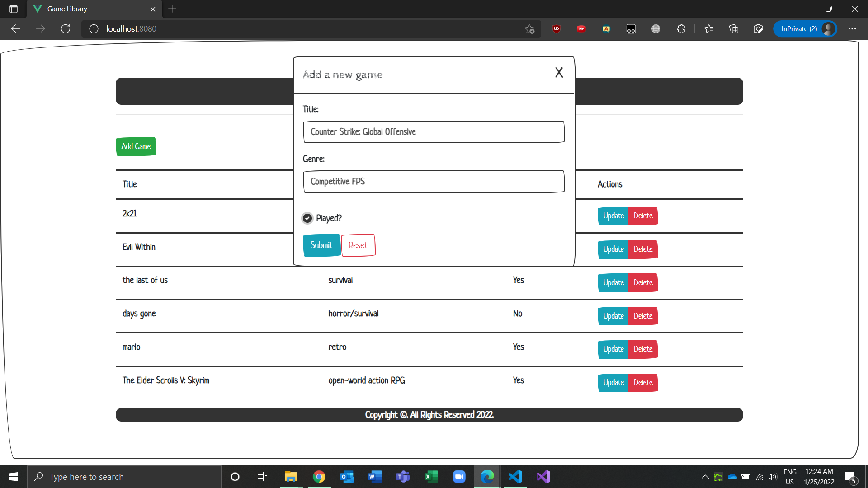Toggle the Played? checkbox
Viewport: 868px width, 488px height.
coord(307,218)
